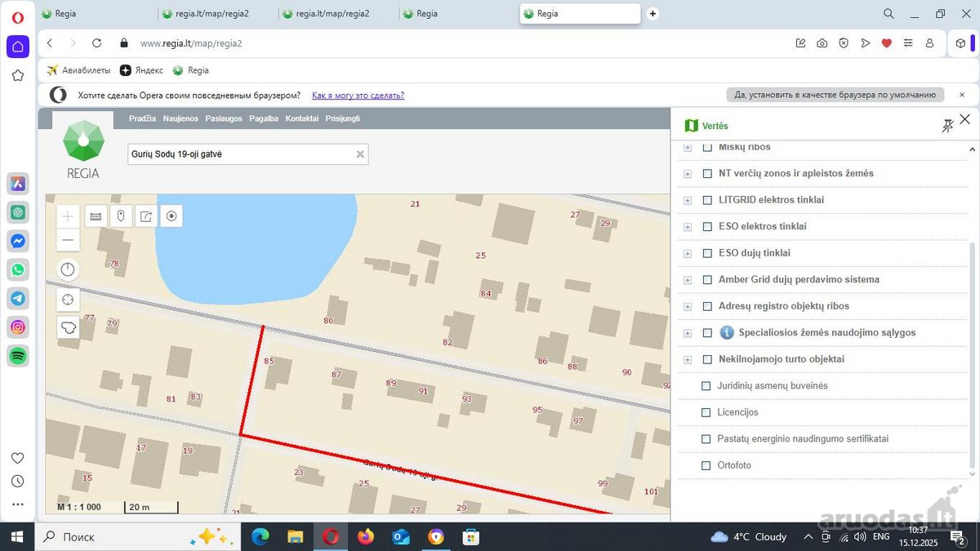980x551 pixels.
Task: Enable LITGRID elektros tinklai layer
Action: click(x=707, y=200)
